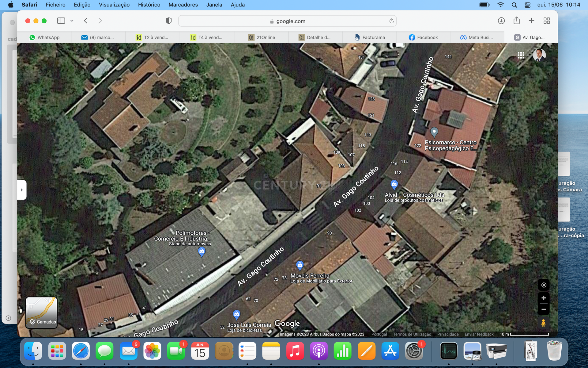Switch to the WhatsApp tab
Viewport: 588px width, 368px height.
pyautogui.click(x=44, y=37)
